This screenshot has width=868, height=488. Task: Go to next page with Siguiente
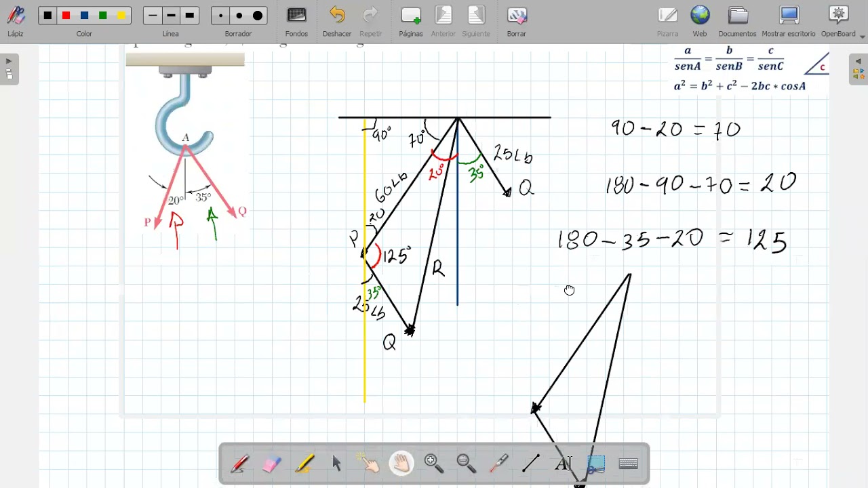476,21
